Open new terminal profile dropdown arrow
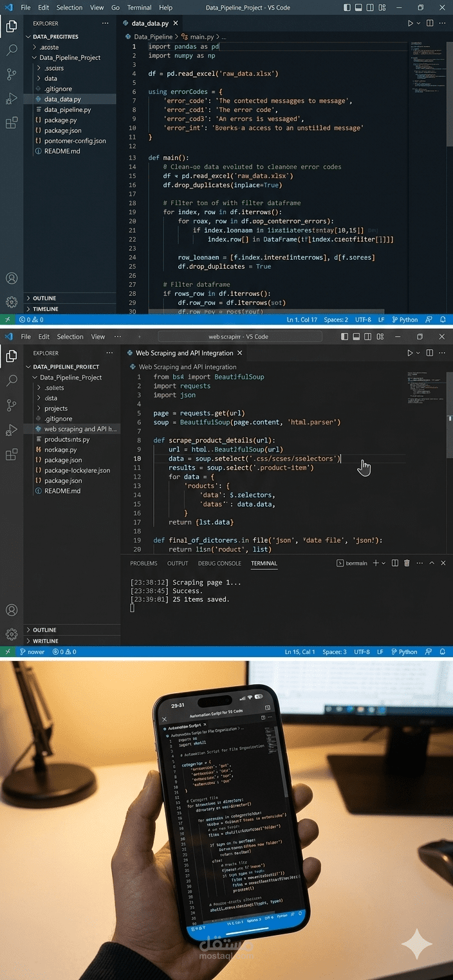This screenshot has width=453, height=980. [384, 563]
